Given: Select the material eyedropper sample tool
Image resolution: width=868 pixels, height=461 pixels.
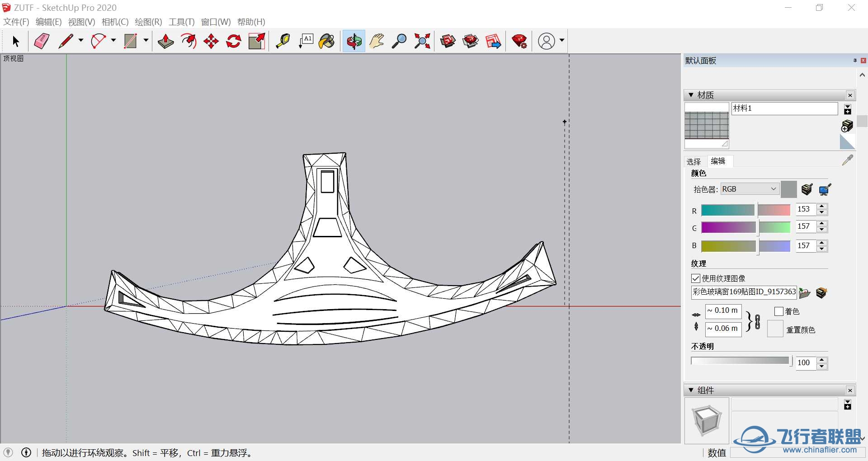Looking at the screenshot, I should click(x=848, y=160).
